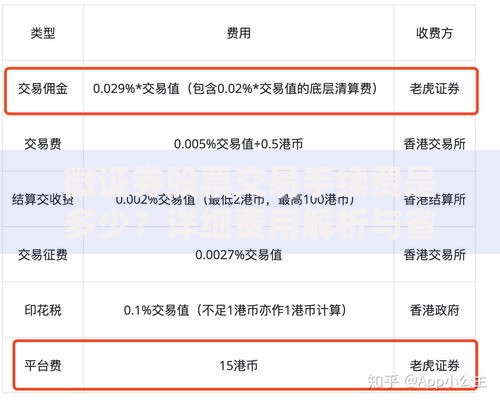Click the 0.029%*交易值 commission fee cell
The width and height of the screenshot is (500, 404).
pos(235,89)
